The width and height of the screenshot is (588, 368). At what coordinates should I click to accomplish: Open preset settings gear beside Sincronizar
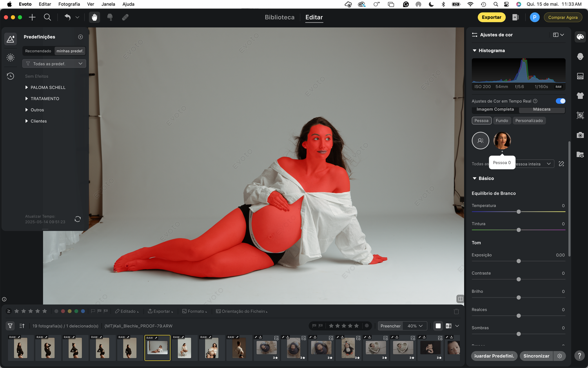click(x=560, y=356)
